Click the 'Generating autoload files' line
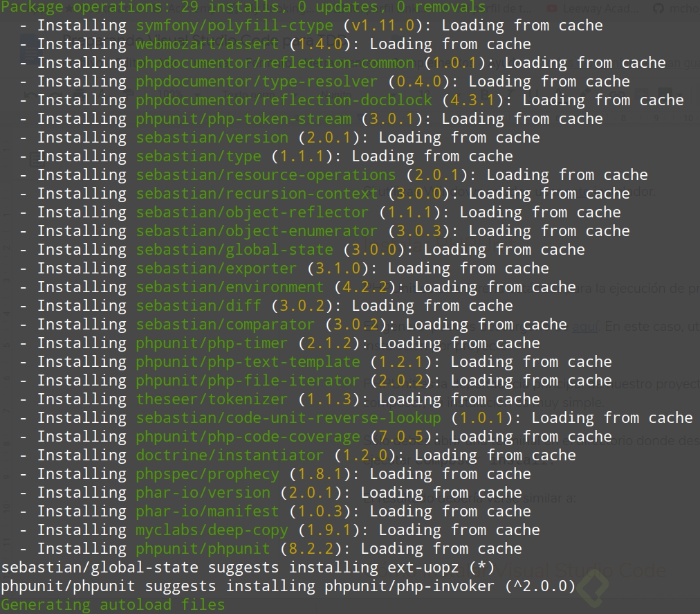Screen dimensions: 700x614 pyautogui.click(x=113, y=605)
